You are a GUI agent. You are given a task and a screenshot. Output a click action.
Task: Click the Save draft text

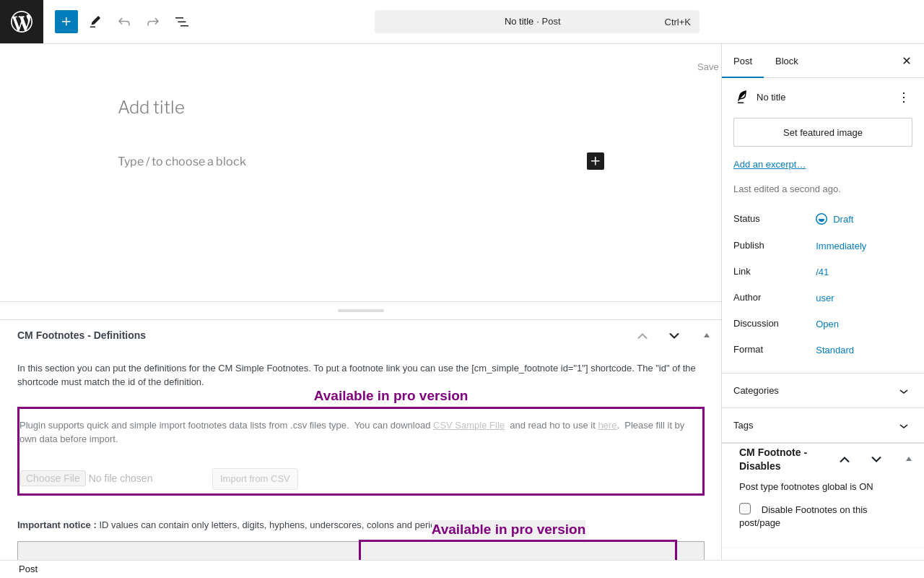708,66
